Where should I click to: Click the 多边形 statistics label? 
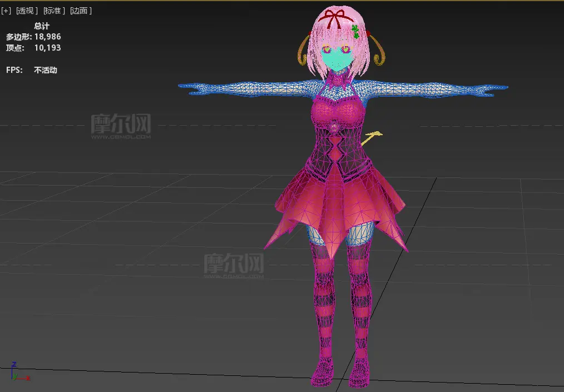[x=19, y=37]
